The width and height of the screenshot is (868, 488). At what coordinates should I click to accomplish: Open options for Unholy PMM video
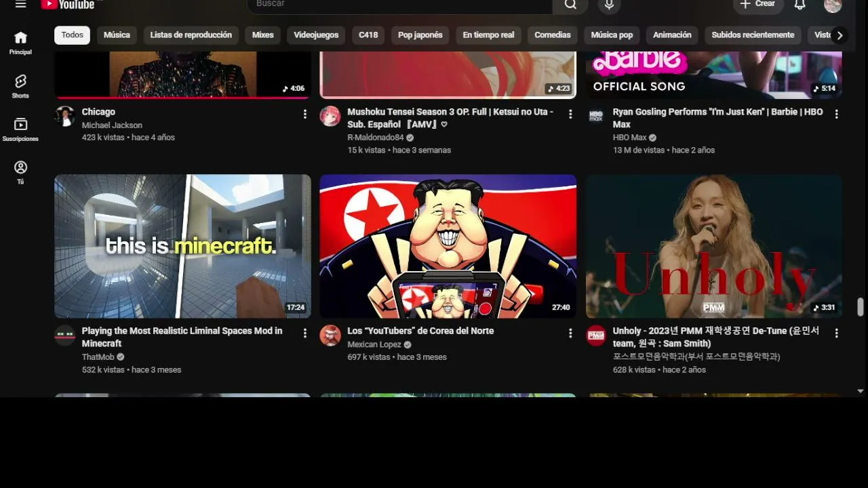click(836, 333)
